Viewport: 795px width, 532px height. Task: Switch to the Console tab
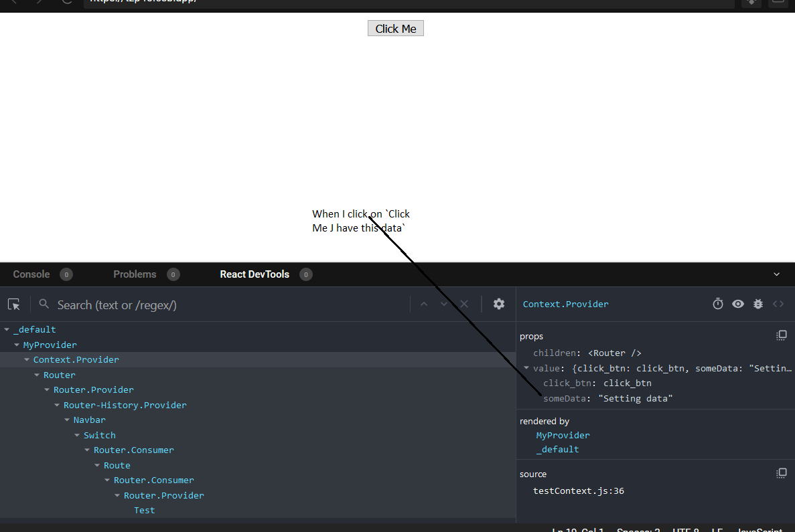(x=31, y=274)
